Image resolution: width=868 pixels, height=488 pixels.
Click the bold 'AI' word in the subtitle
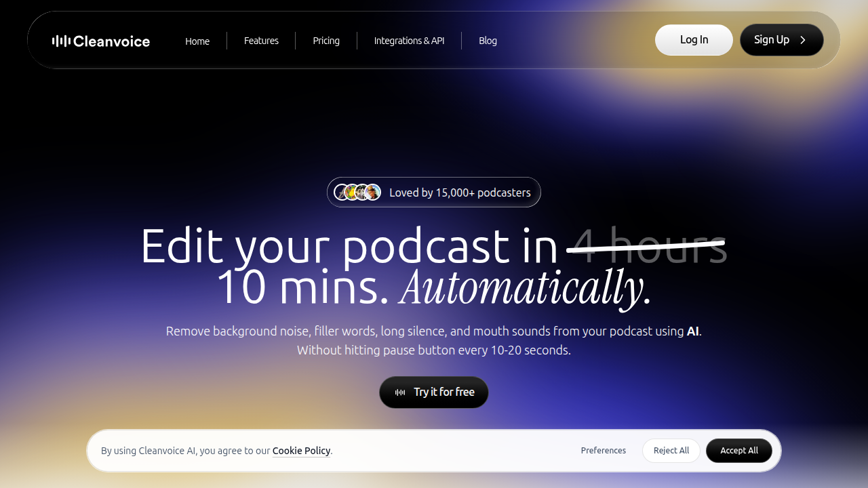[692, 331]
